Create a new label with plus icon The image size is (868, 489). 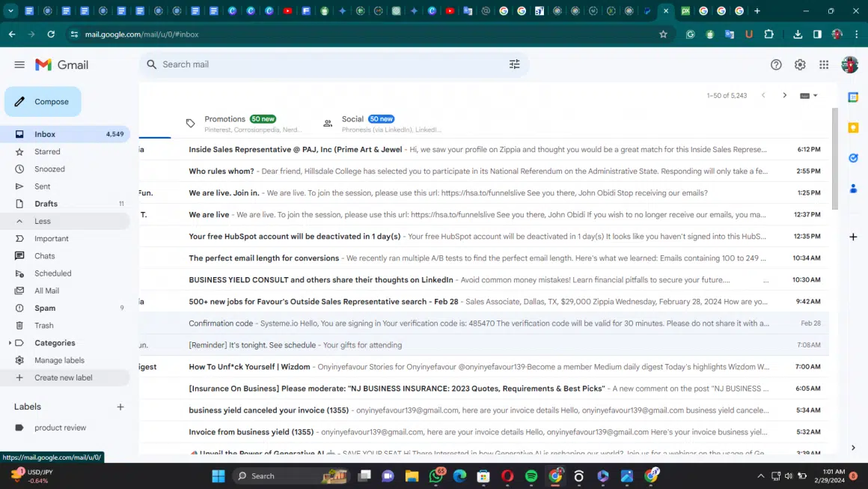pos(120,407)
